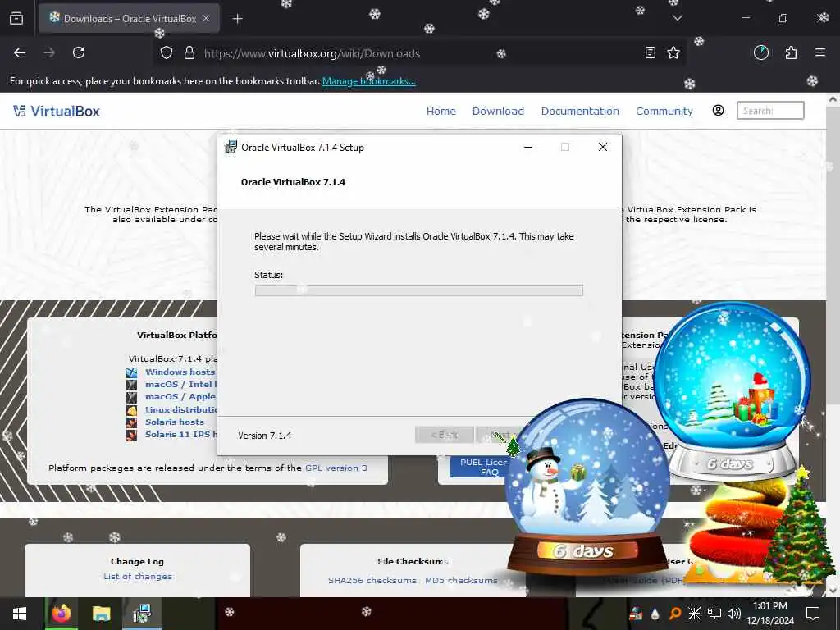
Task: Select the Downloads – Oracle VirtualBox tab
Action: (x=129, y=18)
